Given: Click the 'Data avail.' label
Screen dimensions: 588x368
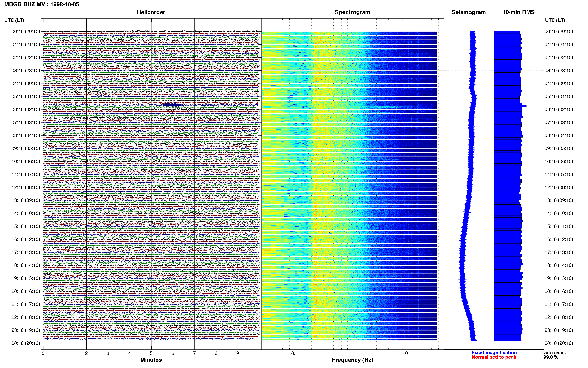Looking at the screenshot, I should tap(554, 353).
